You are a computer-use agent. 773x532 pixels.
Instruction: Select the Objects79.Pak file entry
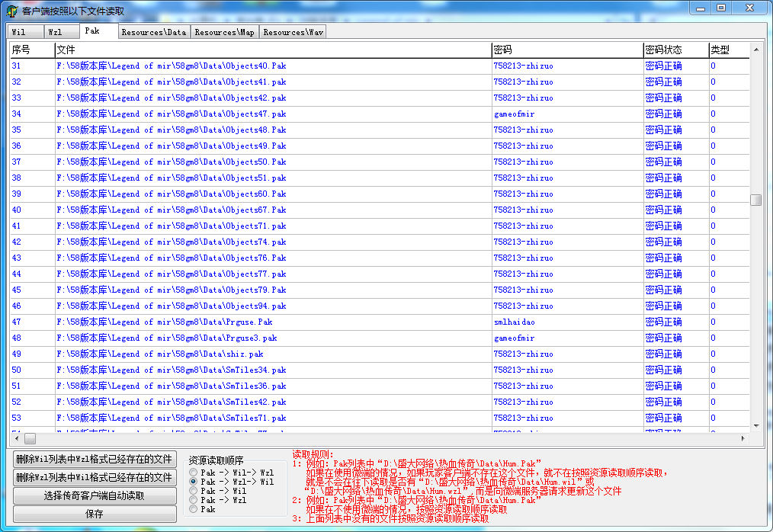(380, 290)
